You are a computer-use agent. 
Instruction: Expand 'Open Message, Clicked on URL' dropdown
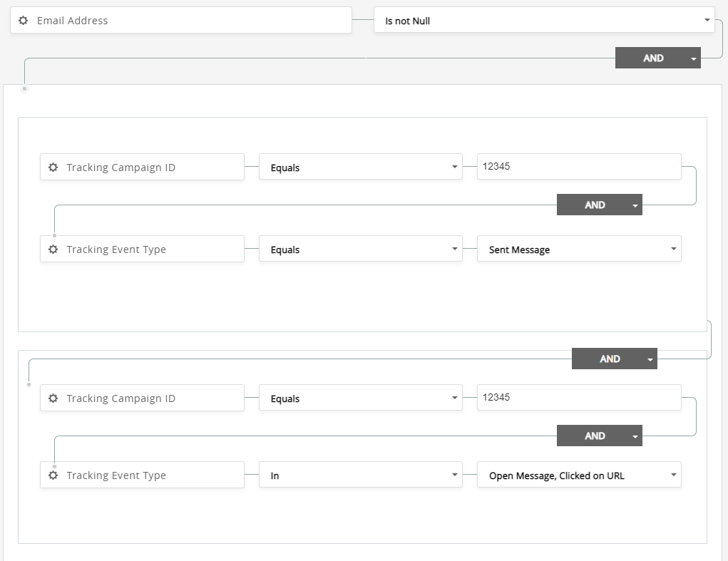point(578,475)
